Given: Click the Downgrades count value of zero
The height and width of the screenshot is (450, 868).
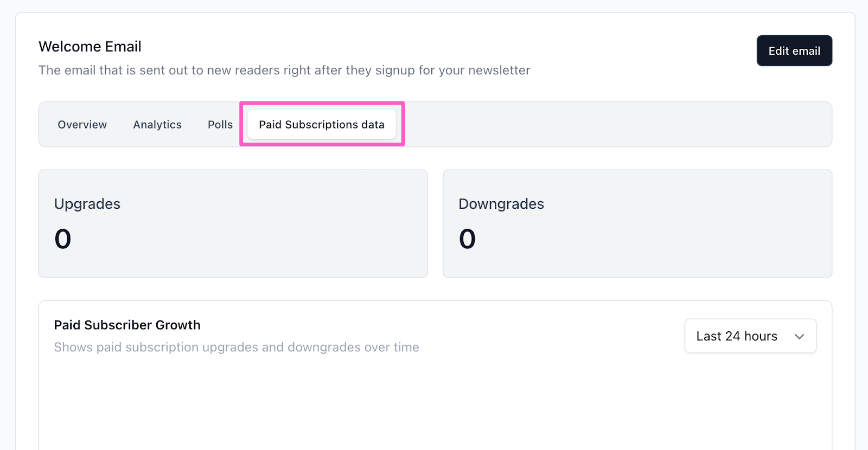Looking at the screenshot, I should pos(467,239).
